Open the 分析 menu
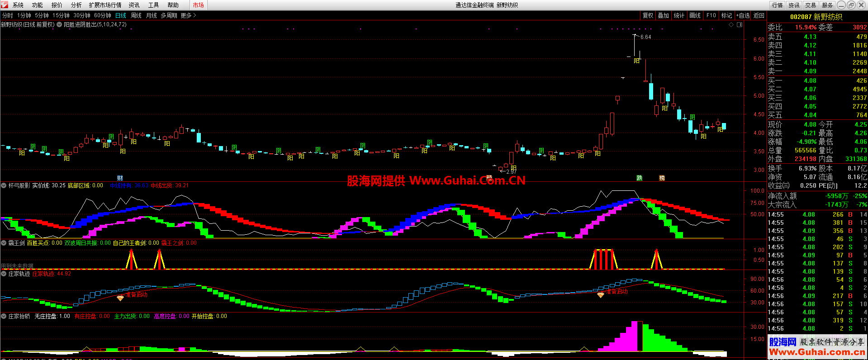 click(x=76, y=5)
